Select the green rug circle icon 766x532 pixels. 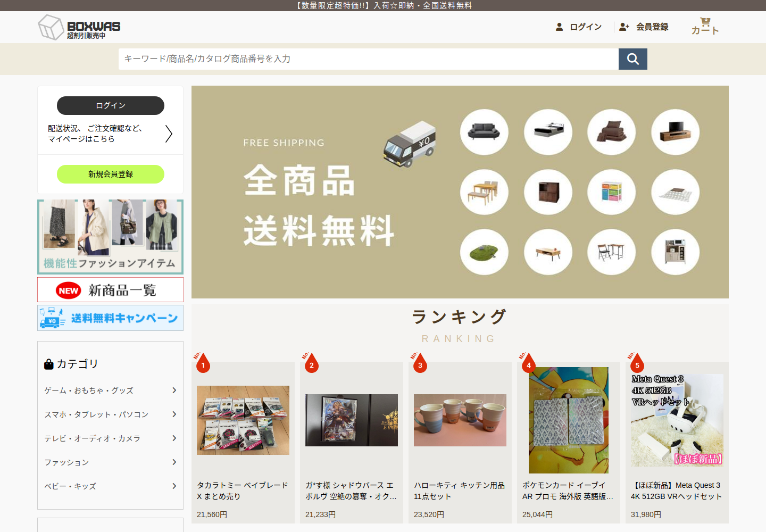pyautogui.click(x=484, y=252)
